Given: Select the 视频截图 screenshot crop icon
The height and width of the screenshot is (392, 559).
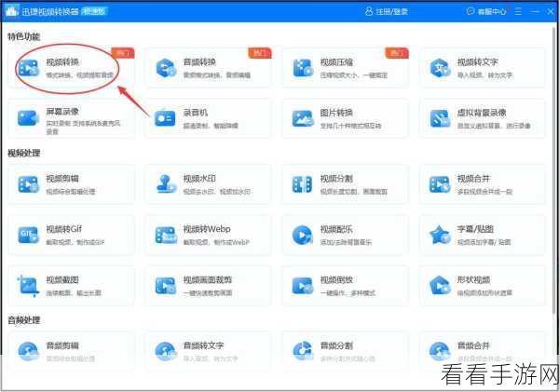Looking at the screenshot, I should pyautogui.click(x=28, y=286).
